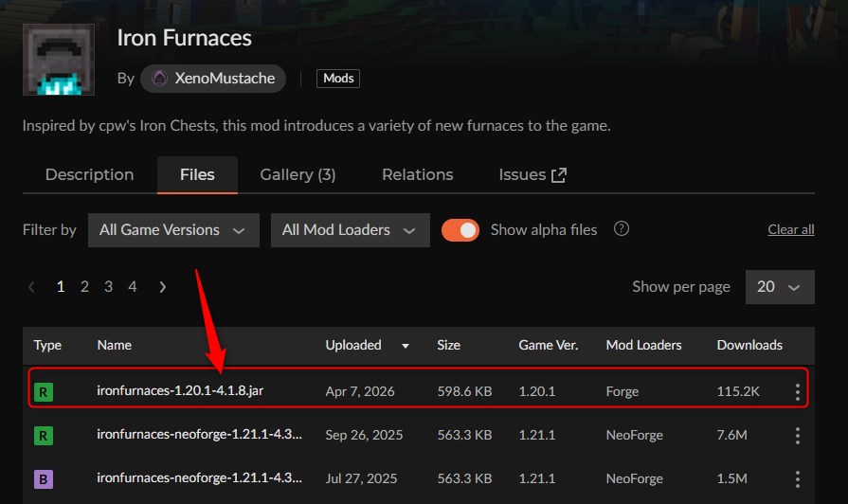Screen dimensions: 848x504
Task: Switch to the Relations tab
Action: pos(418,174)
